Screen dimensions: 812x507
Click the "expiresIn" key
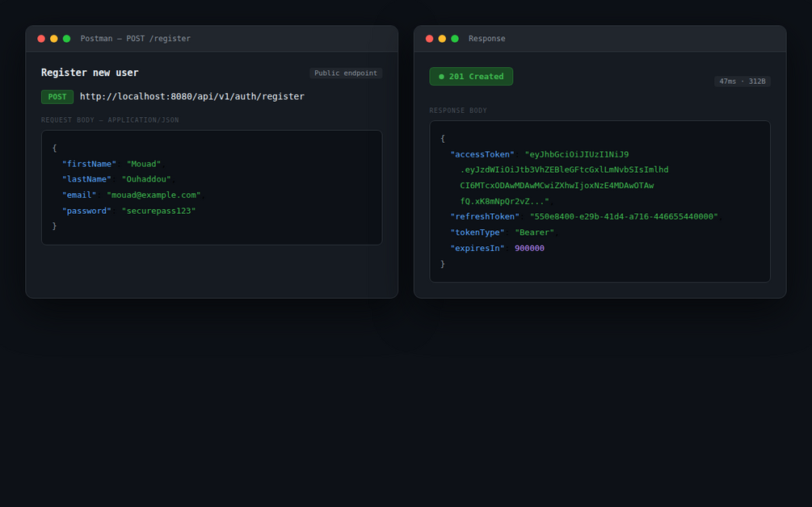[x=478, y=249]
